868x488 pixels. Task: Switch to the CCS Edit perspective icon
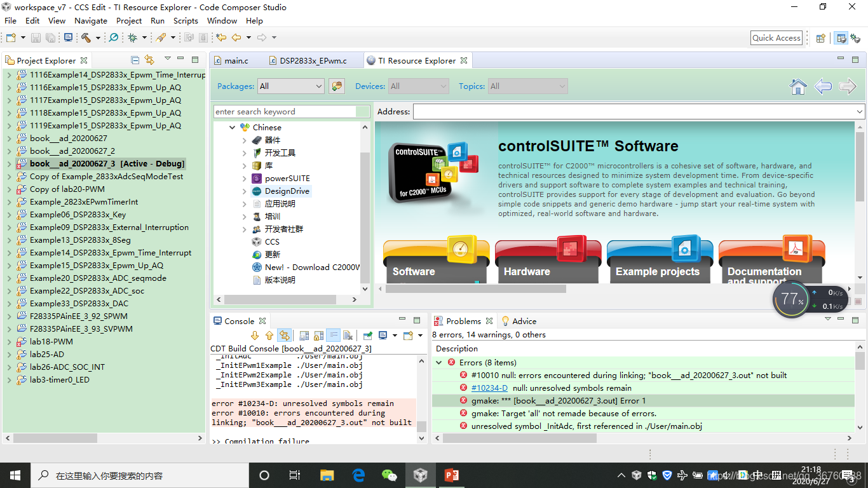(x=841, y=38)
